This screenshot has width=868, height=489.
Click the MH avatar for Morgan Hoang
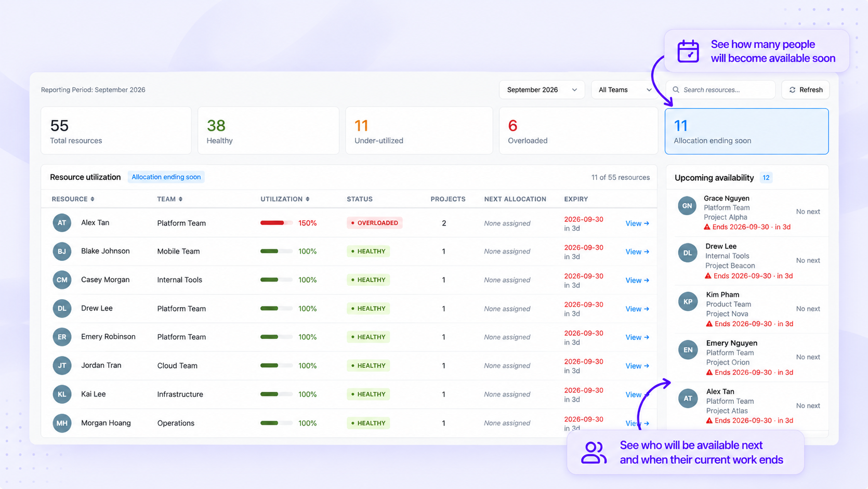point(62,423)
